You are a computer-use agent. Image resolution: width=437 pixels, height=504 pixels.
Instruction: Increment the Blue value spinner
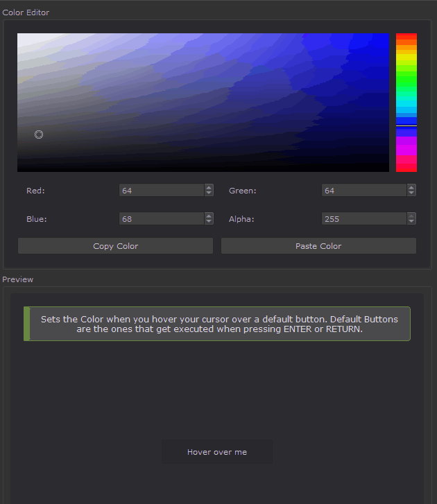[209, 216]
